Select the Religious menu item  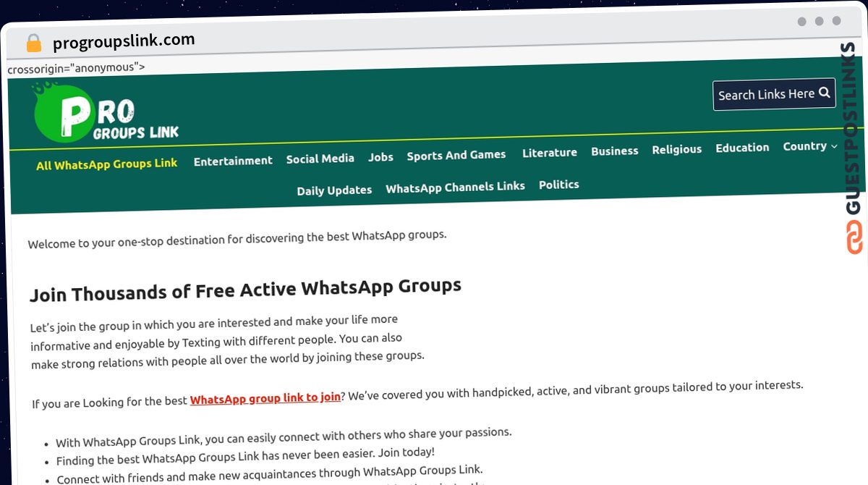676,149
